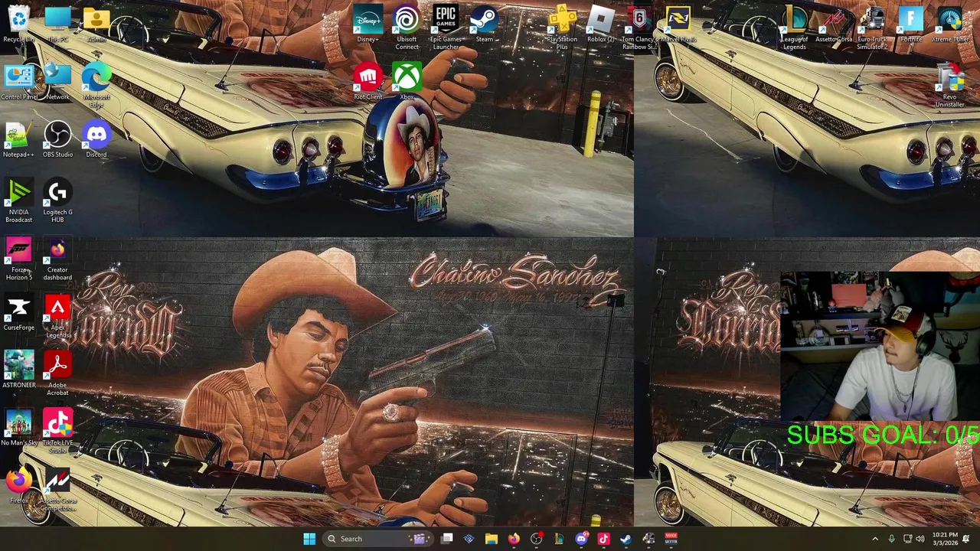Open the TikTok LIVE Studio desktop shortcut

tap(57, 432)
